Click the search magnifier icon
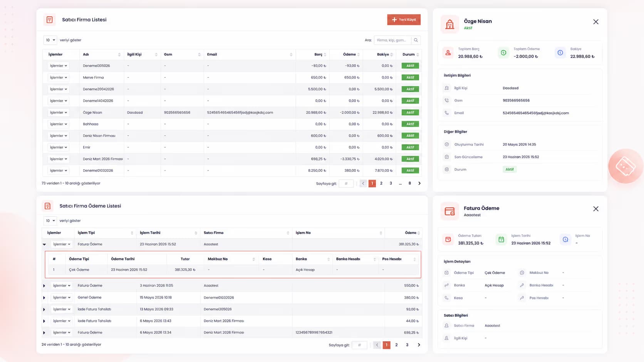644x362 pixels. [x=416, y=40]
